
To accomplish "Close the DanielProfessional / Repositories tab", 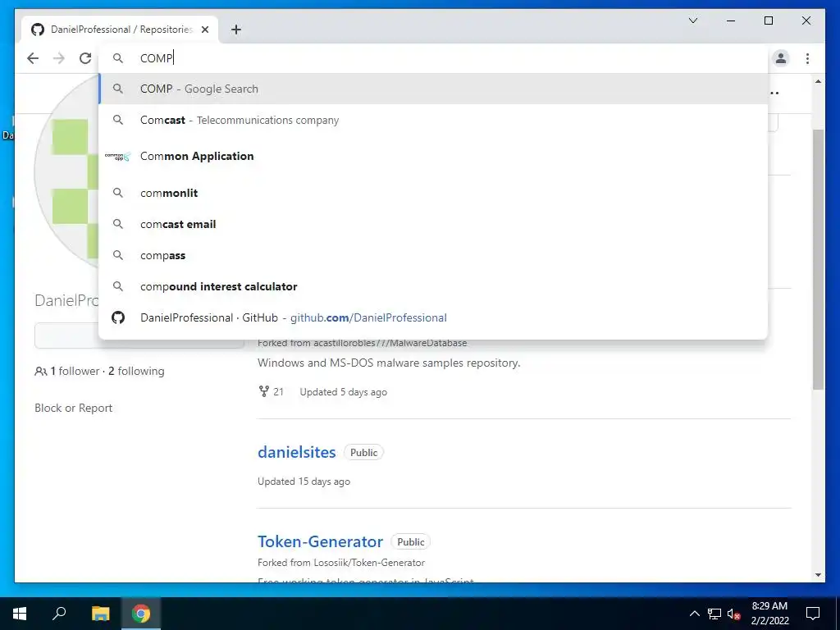I will 204,30.
